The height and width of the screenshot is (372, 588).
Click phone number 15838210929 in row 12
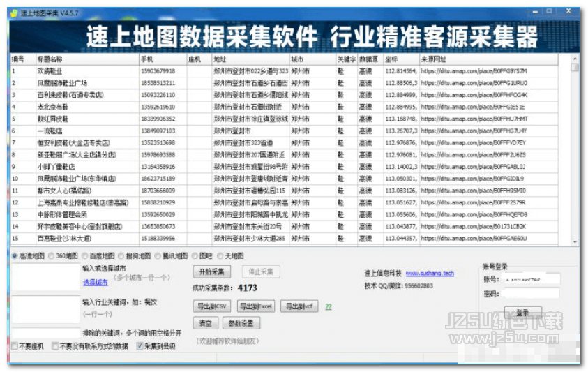pos(158,202)
